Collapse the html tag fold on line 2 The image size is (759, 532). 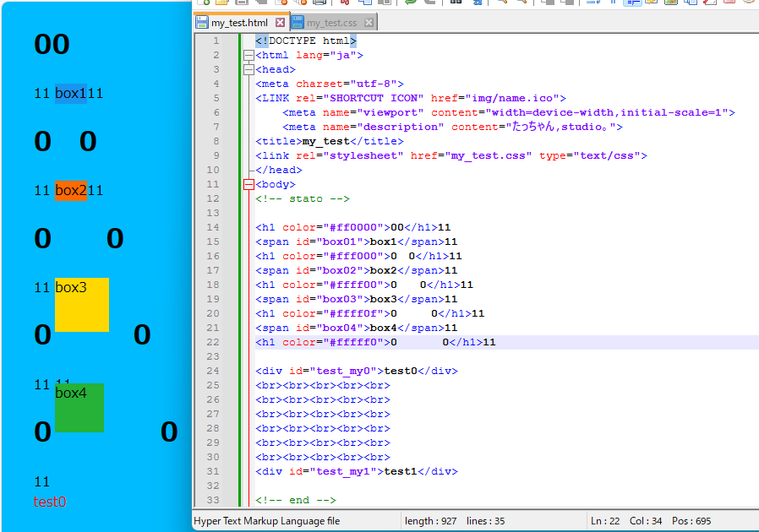248,56
